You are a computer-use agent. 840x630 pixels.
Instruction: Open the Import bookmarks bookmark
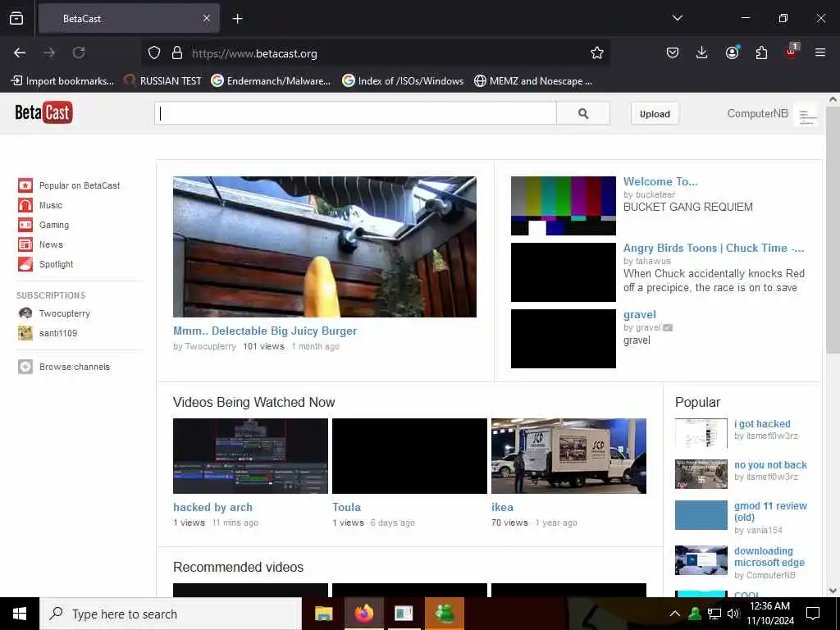coord(62,81)
